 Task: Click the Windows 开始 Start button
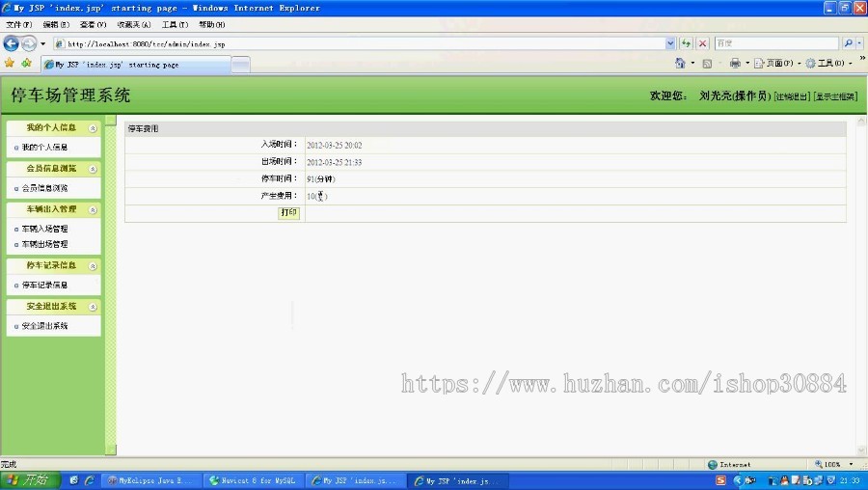(30, 480)
